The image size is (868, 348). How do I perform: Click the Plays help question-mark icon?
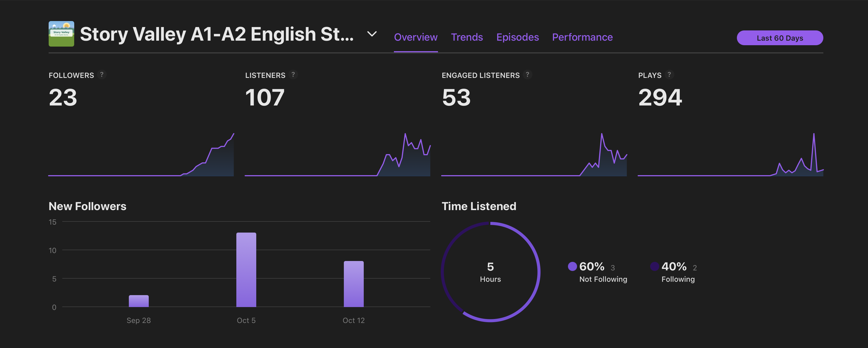[x=669, y=74]
